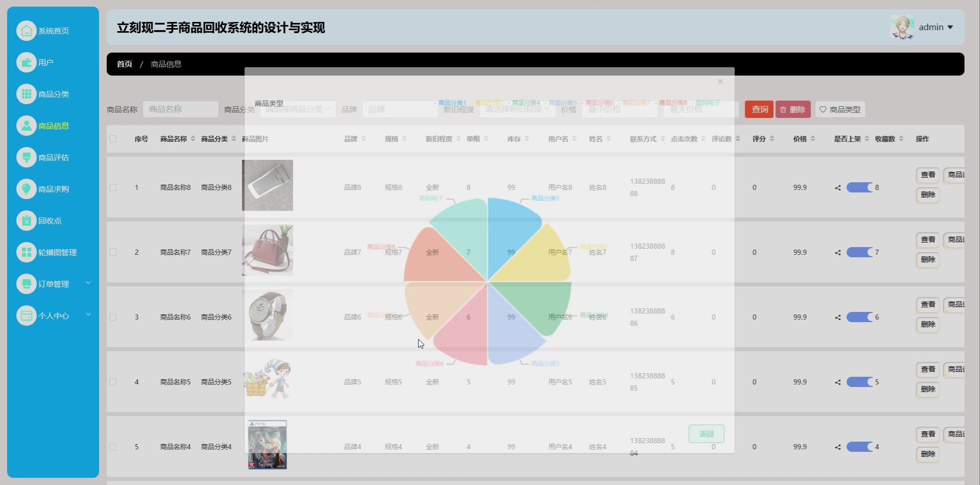The height and width of the screenshot is (485, 980).
Task: Click 查看 button for 商品名称8 row
Action: pyautogui.click(x=928, y=175)
